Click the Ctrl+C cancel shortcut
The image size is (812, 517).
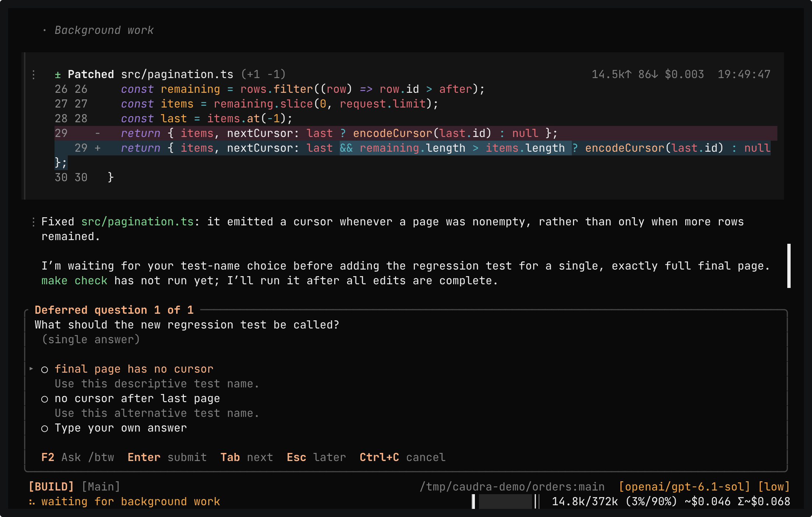point(403,457)
